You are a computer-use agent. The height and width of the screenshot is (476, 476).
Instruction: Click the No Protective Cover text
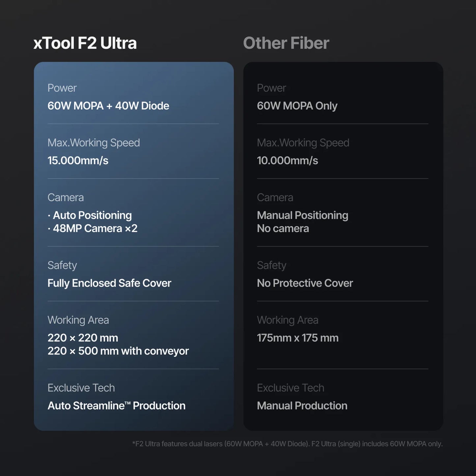305,283
